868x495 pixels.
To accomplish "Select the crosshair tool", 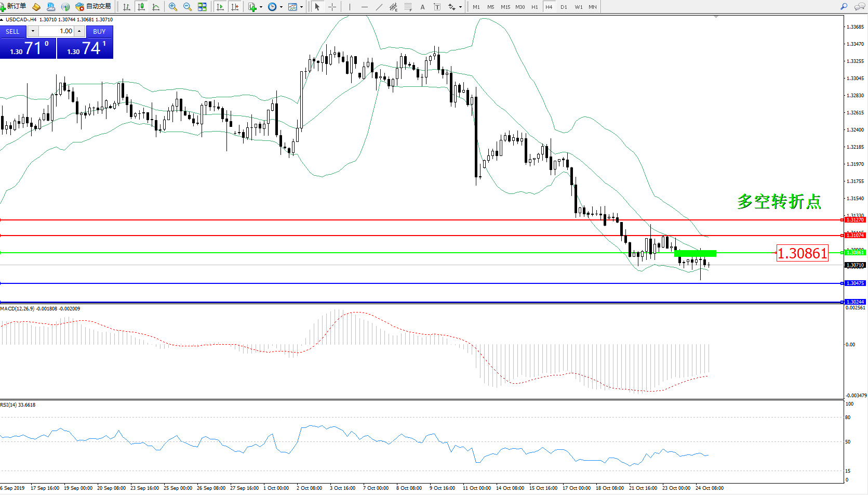I will [x=332, y=7].
